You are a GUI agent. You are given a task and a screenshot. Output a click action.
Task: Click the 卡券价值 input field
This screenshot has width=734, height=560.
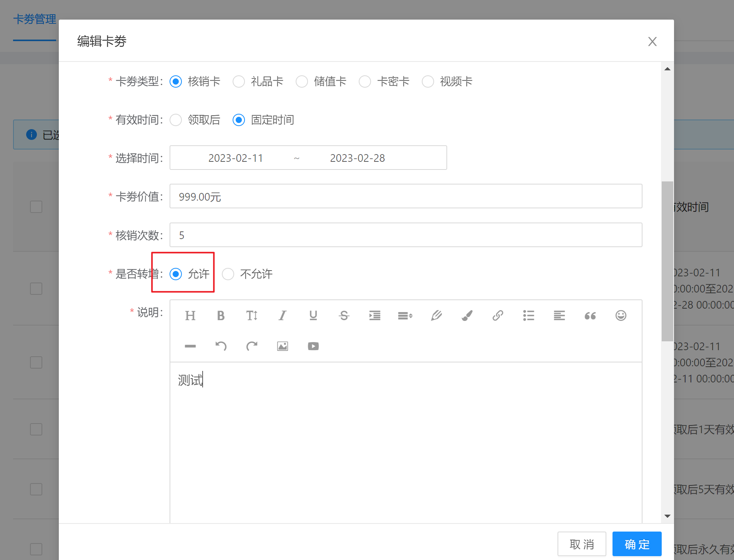point(406,196)
